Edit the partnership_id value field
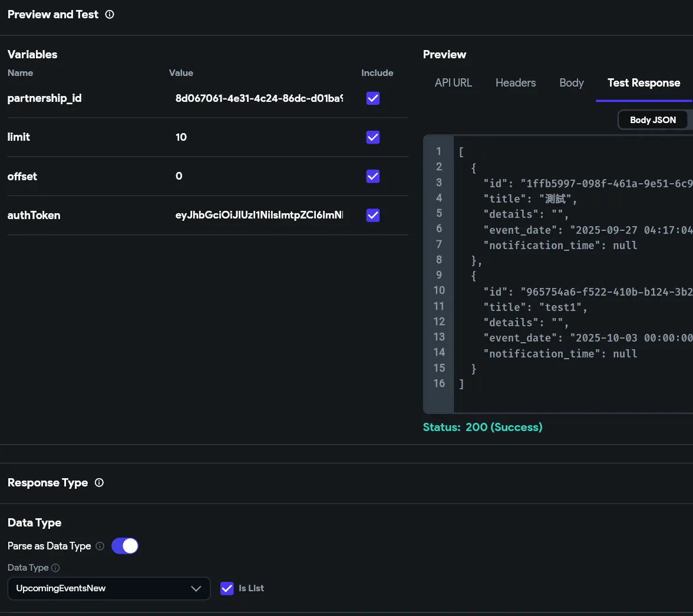This screenshot has height=616, width=693. (259, 98)
